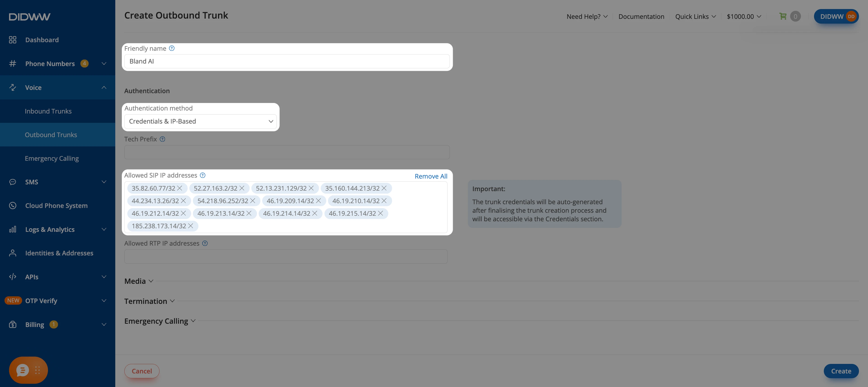Screen dimensions: 868x387
Task: Open the Quick Links dropdown
Action: click(x=696, y=17)
